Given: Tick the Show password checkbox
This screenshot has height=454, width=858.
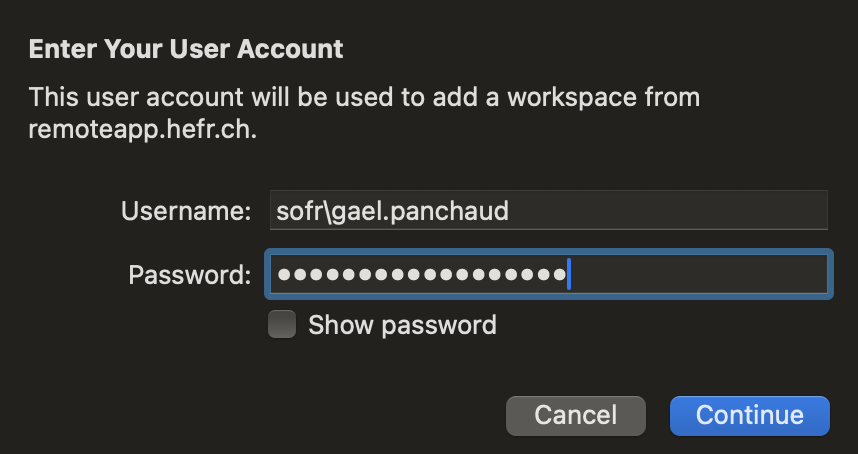Looking at the screenshot, I should tap(282, 324).
